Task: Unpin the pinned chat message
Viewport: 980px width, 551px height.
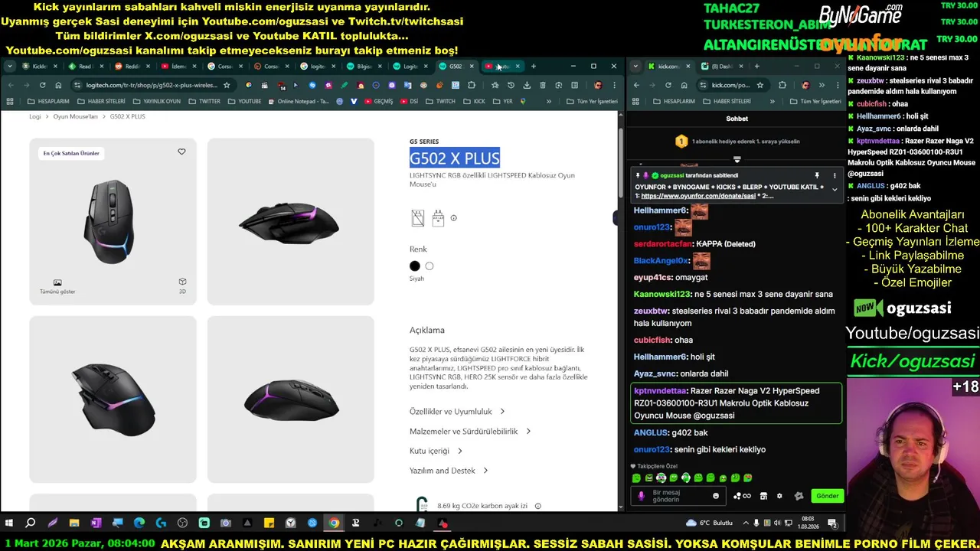Action: click(x=817, y=176)
